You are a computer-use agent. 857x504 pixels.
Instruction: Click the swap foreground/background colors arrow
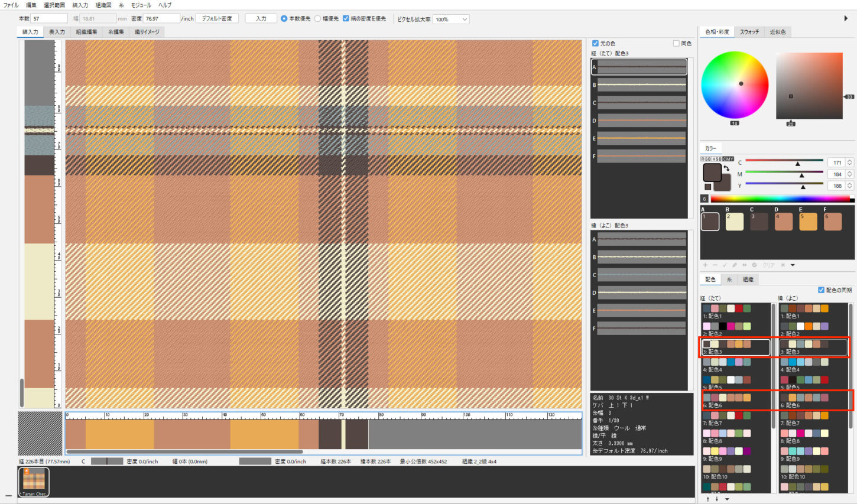726,169
